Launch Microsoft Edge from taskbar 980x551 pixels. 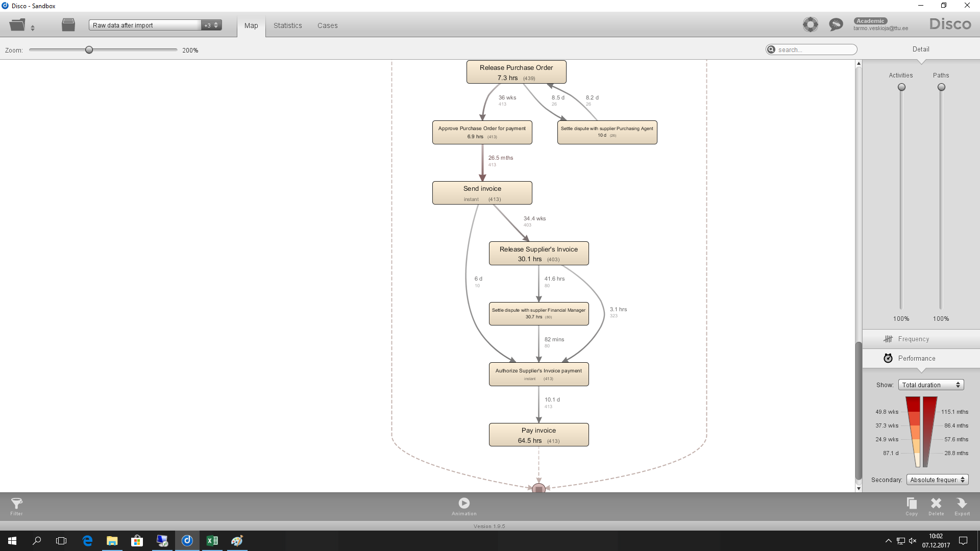pos(87,541)
